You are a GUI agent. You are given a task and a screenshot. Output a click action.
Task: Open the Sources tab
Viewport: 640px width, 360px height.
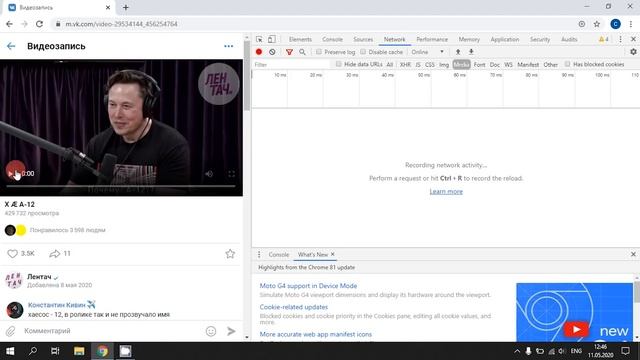point(363,39)
